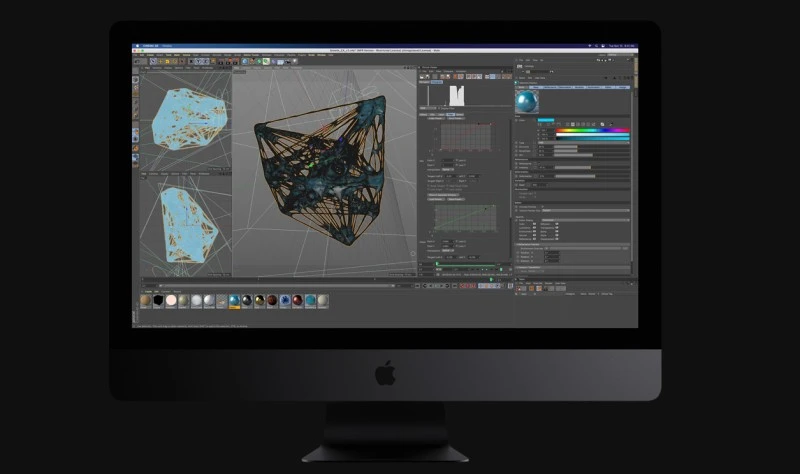Click the menu bar clock
The image size is (800, 474).
click(x=622, y=46)
